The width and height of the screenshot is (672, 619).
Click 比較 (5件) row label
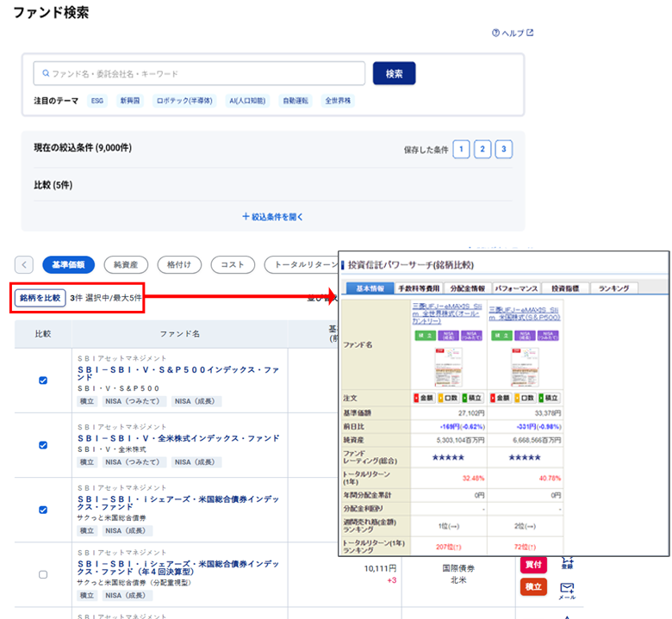(53, 185)
